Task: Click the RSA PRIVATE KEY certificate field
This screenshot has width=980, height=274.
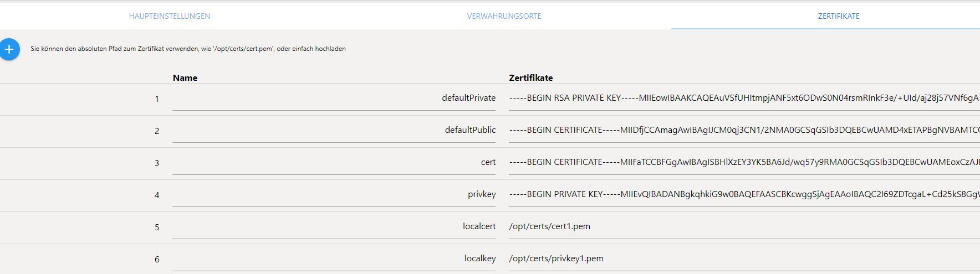Action: click(x=743, y=99)
